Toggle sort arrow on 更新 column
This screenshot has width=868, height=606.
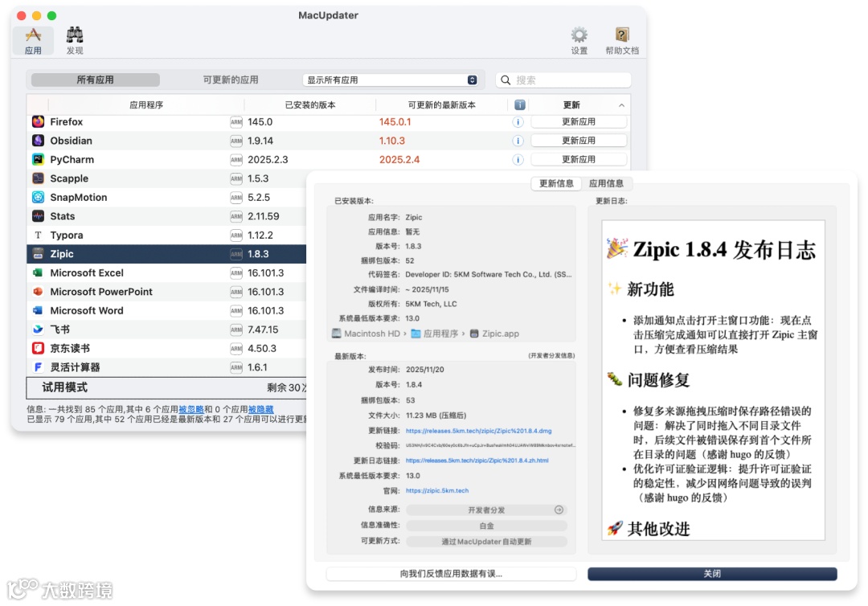point(621,105)
